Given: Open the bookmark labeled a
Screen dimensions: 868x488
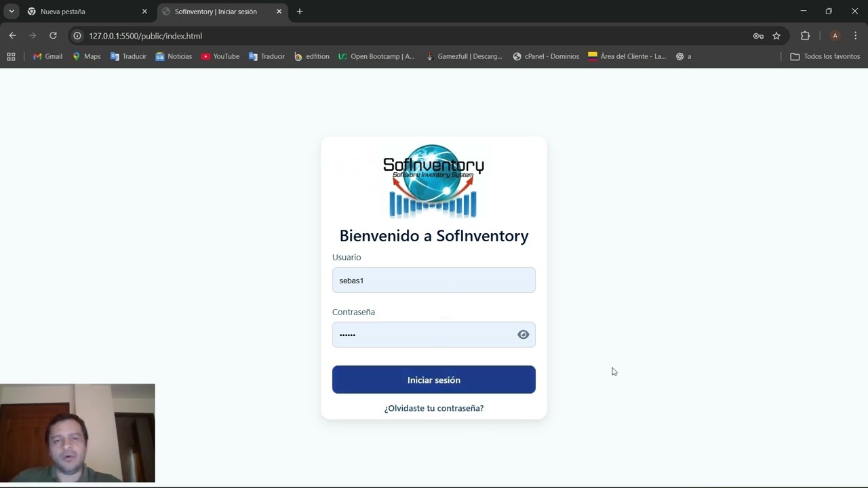Looking at the screenshot, I should click(x=684, y=56).
